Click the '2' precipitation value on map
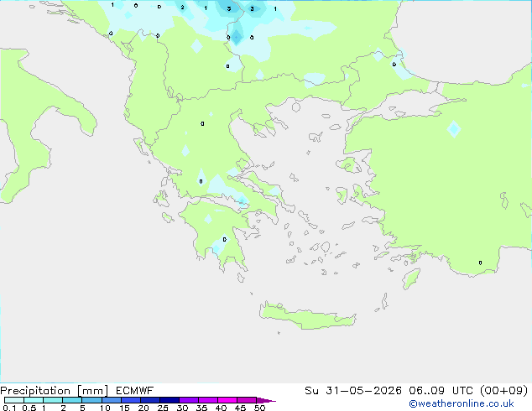Image resolution: width=532 pixels, height=411 pixels. tap(183, 7)
